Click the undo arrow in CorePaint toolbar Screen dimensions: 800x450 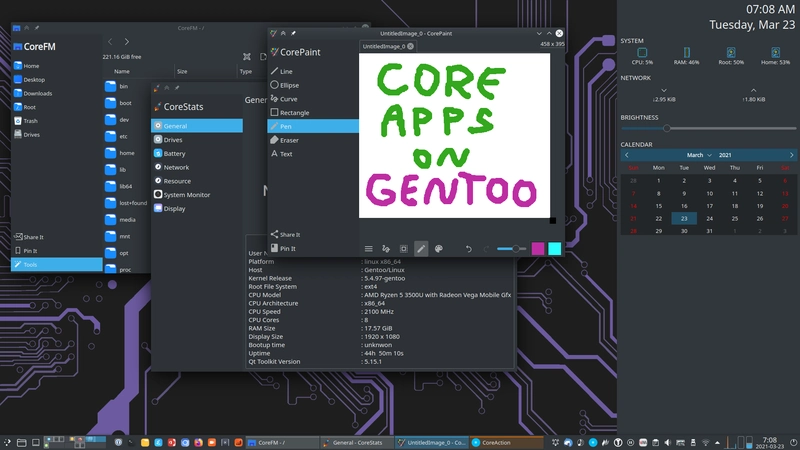coord(468,249)
